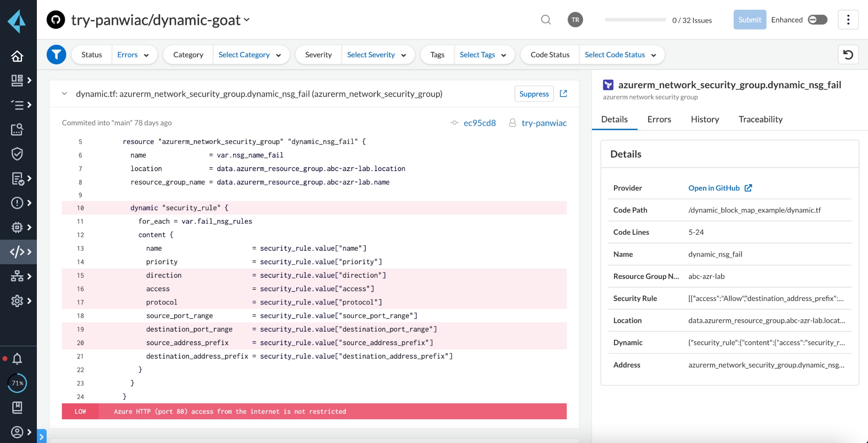The image size is (868, 443).
Task: Open commit ec95cd8 link
Action: click(479, 123)
